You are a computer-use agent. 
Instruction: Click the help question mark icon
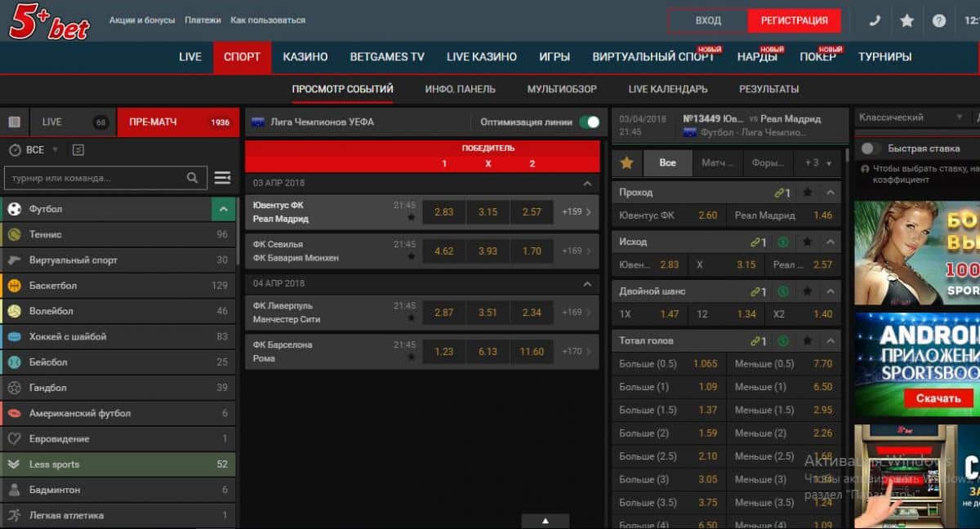pyautogui.click(x=939, y=21)
